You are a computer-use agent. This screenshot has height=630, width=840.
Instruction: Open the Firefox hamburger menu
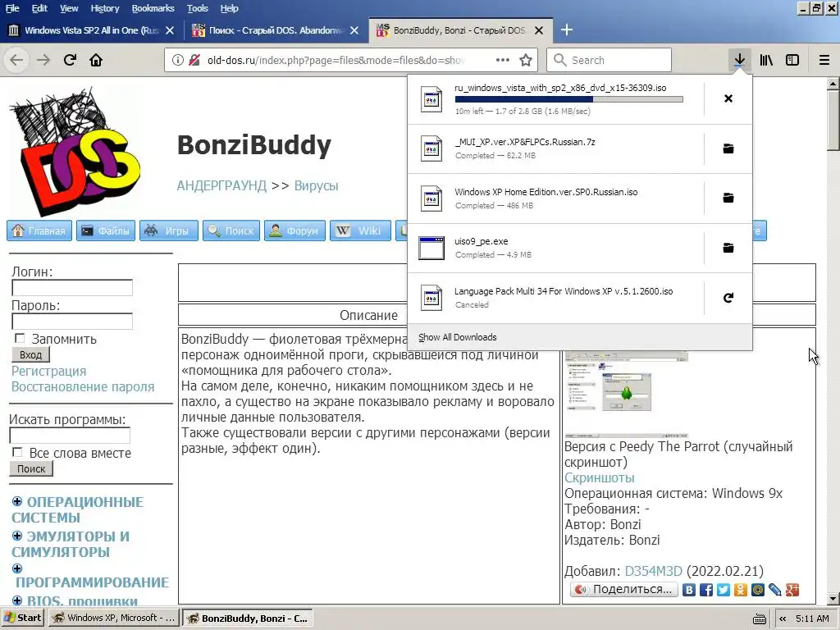coord(824,60)
